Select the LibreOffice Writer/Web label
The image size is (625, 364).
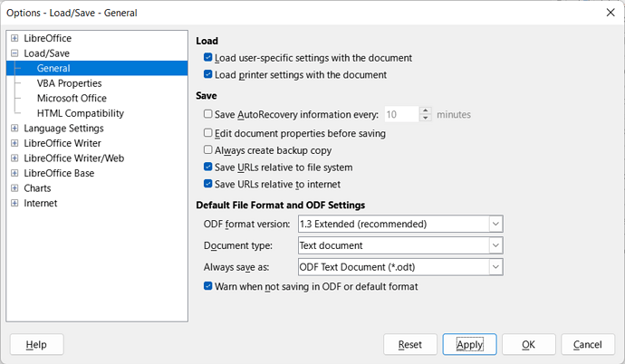click(x=73, y=158)
